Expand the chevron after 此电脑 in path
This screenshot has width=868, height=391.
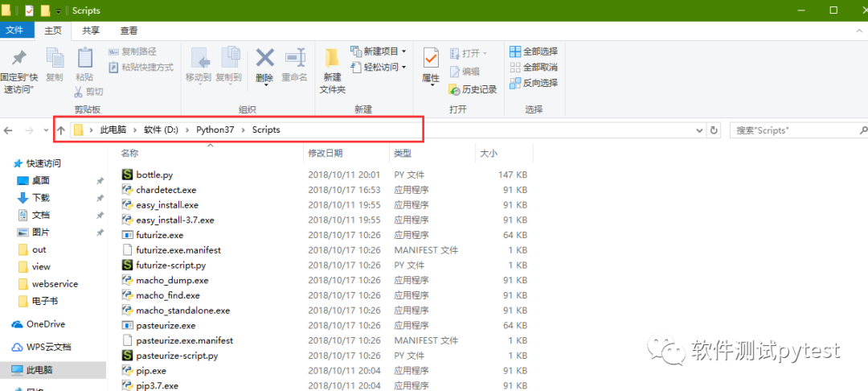click(x=135, y=130)
